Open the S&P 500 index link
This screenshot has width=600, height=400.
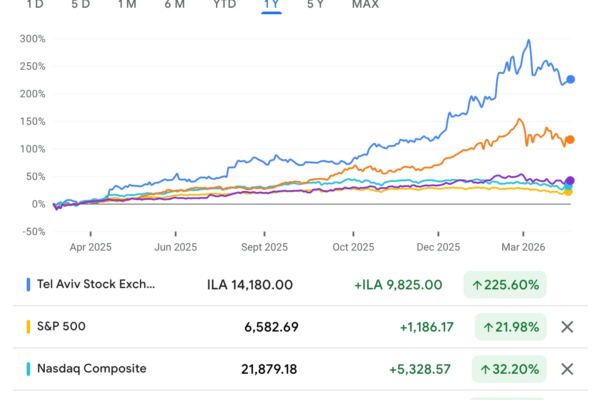61,327
